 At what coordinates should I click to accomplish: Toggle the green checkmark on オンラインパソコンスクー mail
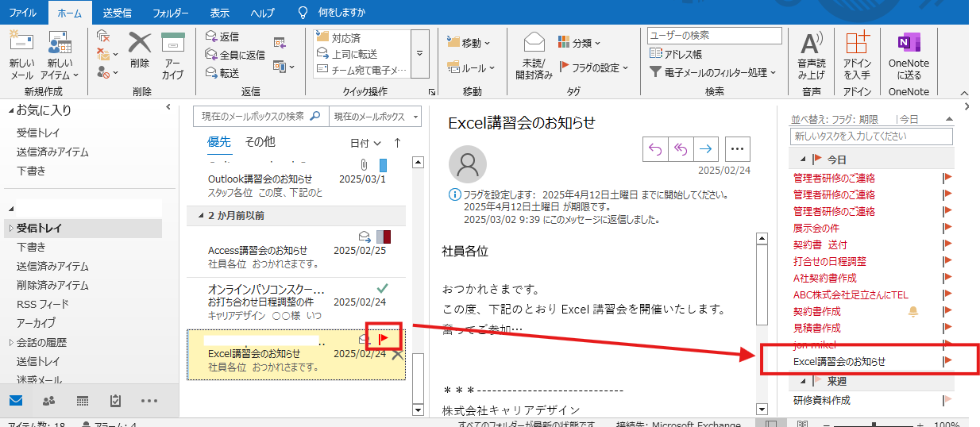(x=383, y=287)
